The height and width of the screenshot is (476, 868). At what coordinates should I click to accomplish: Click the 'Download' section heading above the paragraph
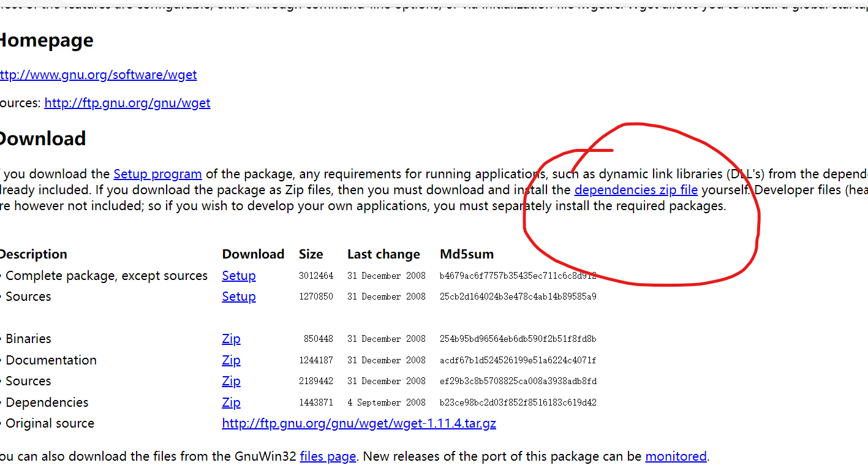[x=42, y=138]
